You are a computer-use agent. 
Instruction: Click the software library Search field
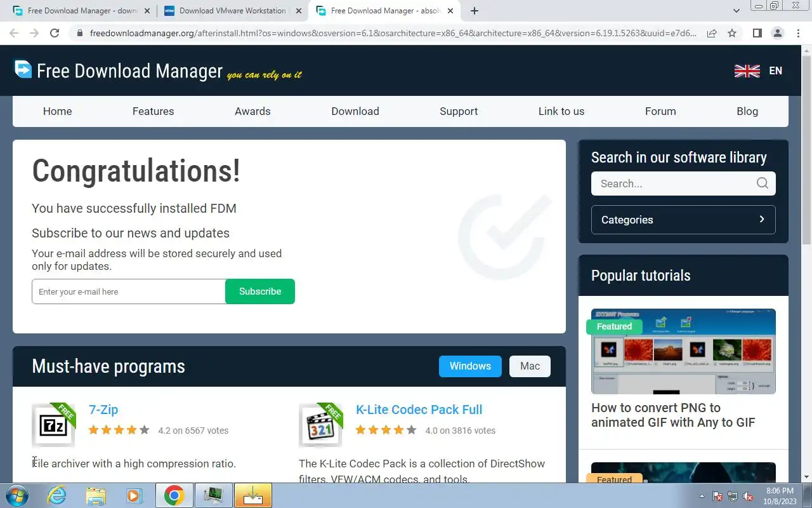point(683,184)
